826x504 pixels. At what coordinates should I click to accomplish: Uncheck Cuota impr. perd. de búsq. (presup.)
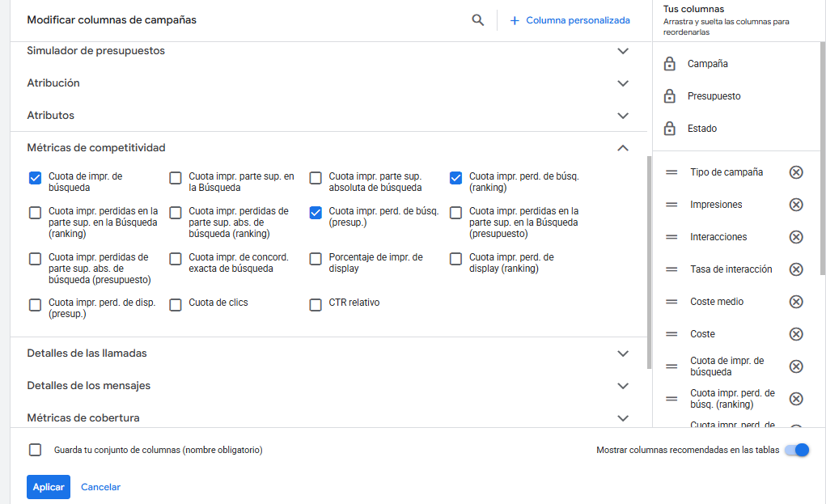pos(316,213)
